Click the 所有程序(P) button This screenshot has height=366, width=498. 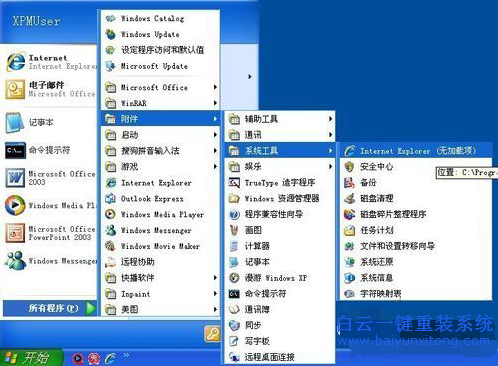(50, 308)
